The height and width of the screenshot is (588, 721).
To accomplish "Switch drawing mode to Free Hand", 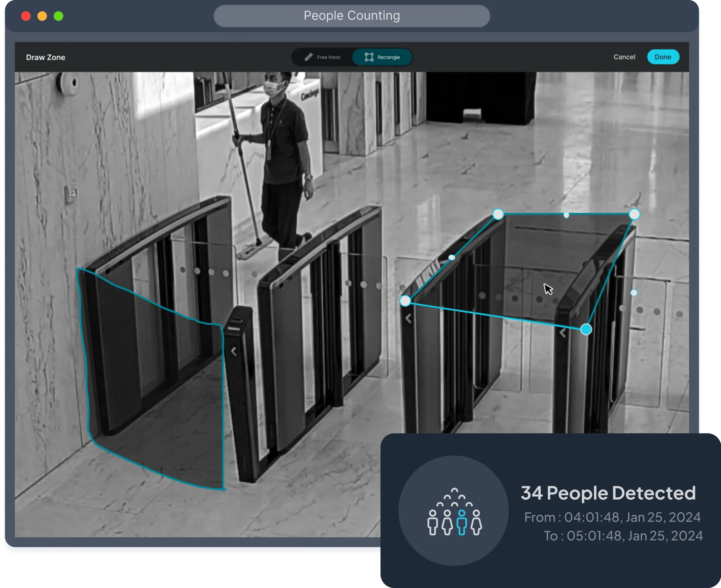I will point(322,57).
